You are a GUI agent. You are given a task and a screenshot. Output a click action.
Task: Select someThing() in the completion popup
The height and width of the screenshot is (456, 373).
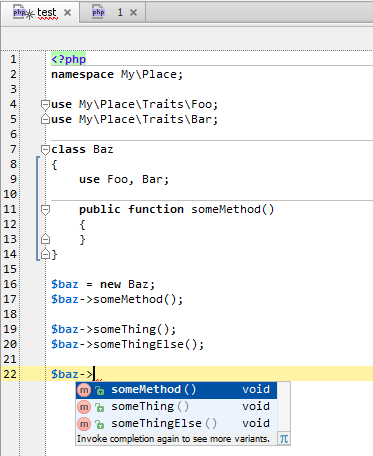click(176, 407)
